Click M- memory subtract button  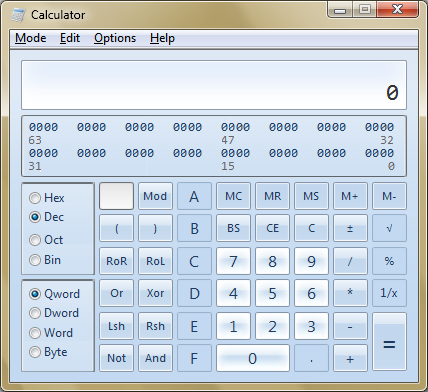(x=389, y=196)
